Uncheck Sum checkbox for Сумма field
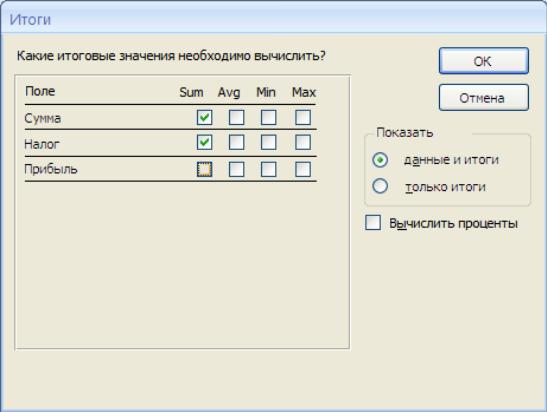The width and height of the screenshot is (547, 412). tap(204, 118)
